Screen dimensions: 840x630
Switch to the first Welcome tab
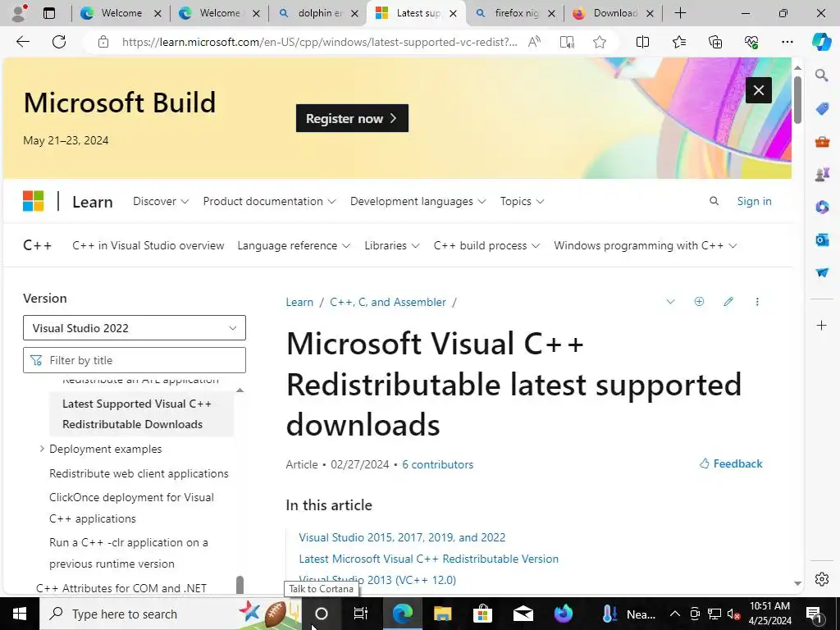pyautogui.click(x=121, y=13)
